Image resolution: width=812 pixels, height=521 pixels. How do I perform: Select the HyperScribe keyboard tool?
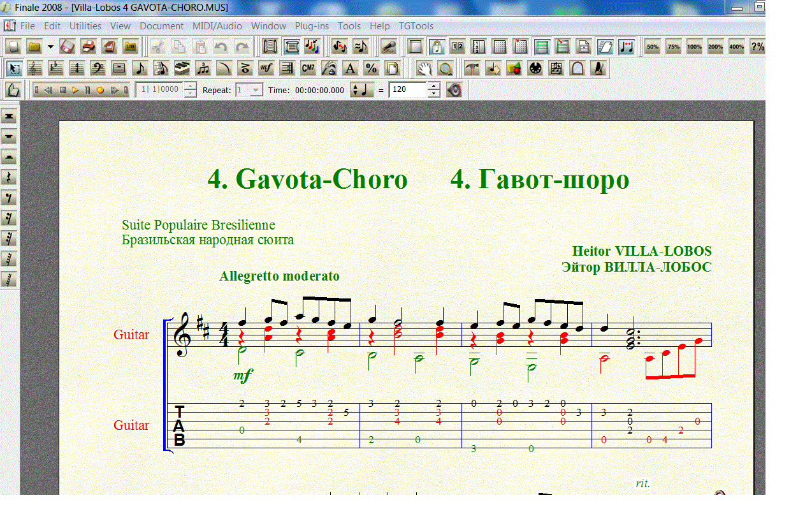point(182,68)
